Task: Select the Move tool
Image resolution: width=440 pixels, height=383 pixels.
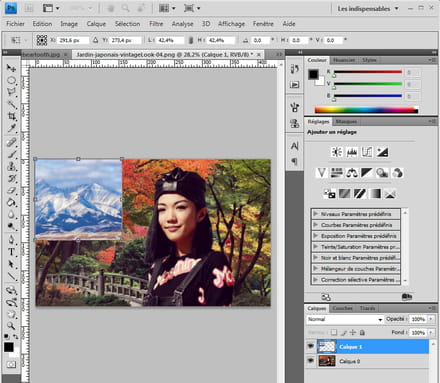Action: tap(11, 68)
